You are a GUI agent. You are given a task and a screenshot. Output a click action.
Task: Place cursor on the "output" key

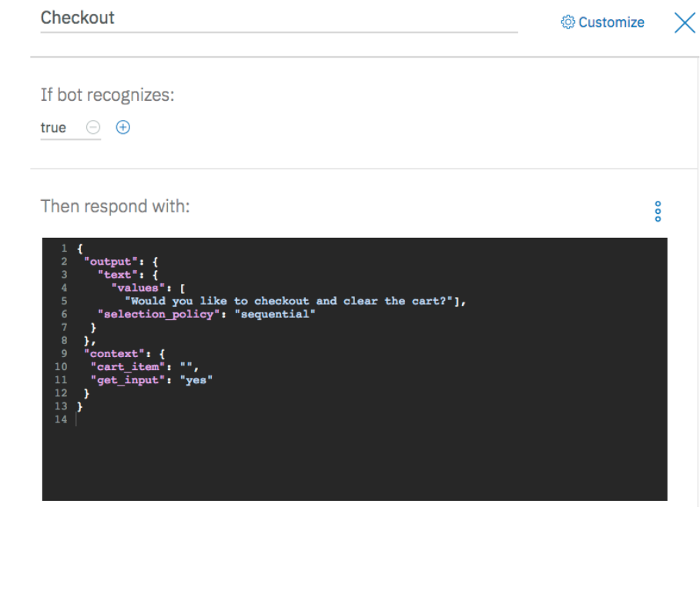click(111, 262)
